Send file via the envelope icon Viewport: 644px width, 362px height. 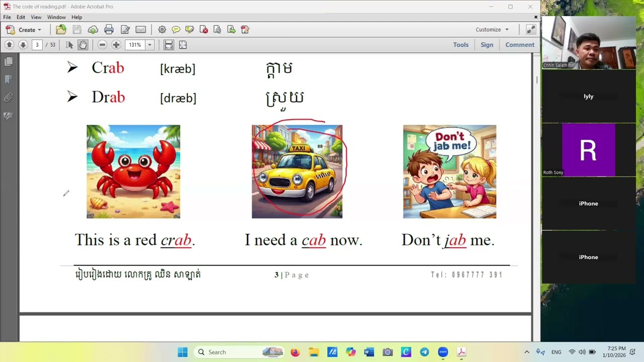(141, 30)
